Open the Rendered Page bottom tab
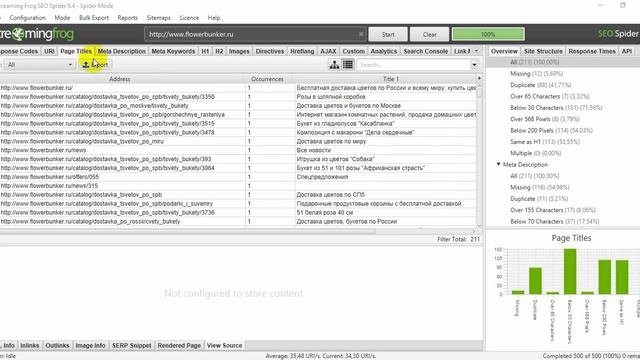 point(179,345)
